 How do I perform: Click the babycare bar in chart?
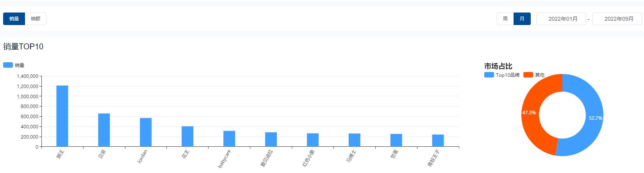pyautogui.click(x=229, y=139)
